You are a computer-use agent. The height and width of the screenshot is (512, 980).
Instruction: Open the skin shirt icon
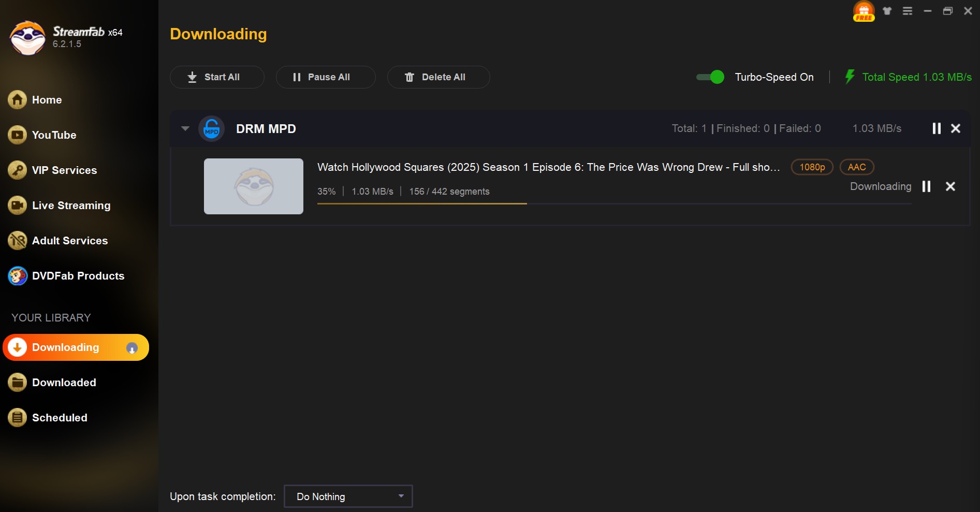(887, 11)
